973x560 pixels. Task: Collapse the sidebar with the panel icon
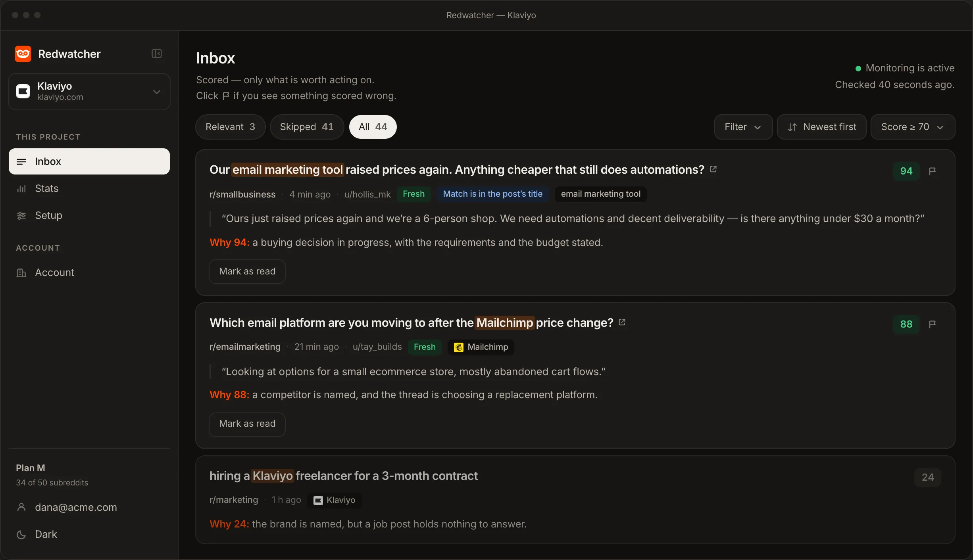point(157,54)
